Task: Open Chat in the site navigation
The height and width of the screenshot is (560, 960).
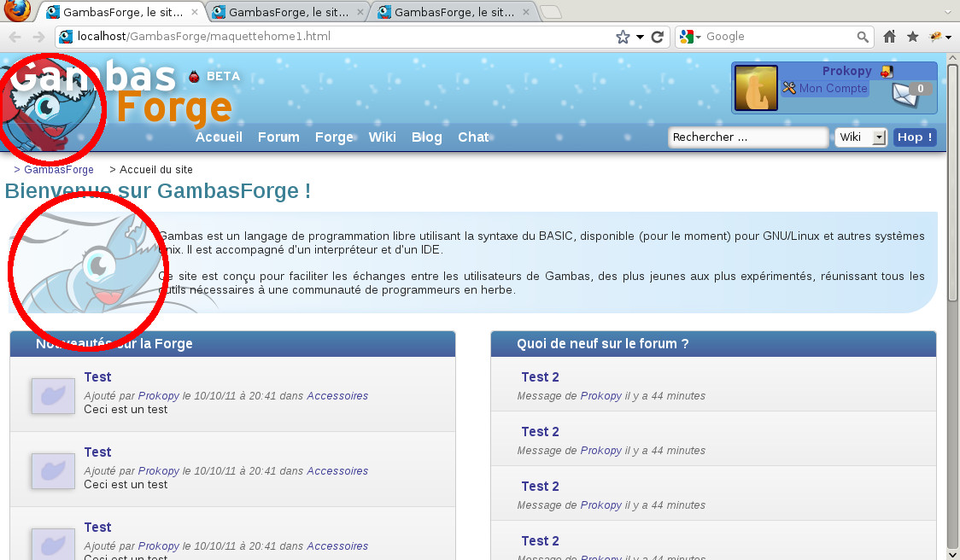Action: point(473,137)
